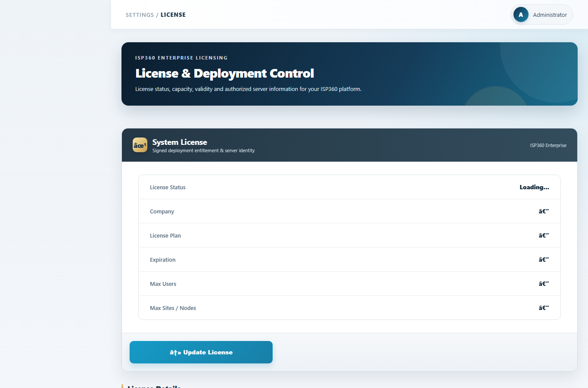Click the License Status row label
Screen dimensions: 588x388
(168, 187)
